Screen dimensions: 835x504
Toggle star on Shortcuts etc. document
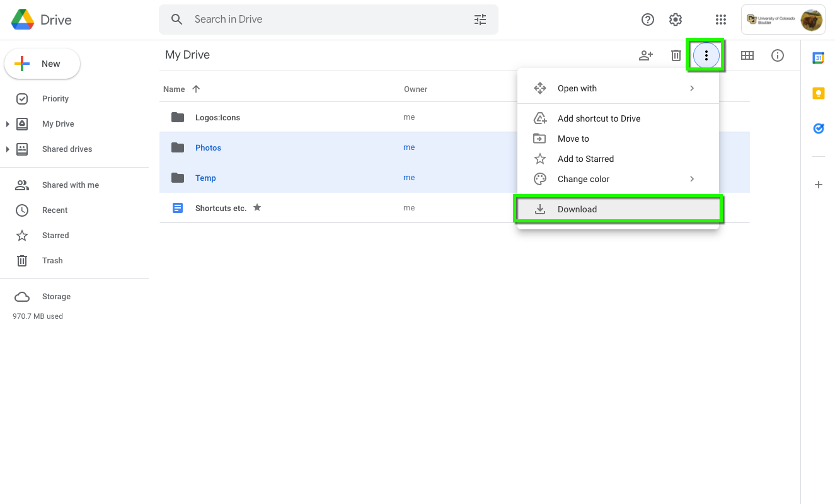[257, 207]
